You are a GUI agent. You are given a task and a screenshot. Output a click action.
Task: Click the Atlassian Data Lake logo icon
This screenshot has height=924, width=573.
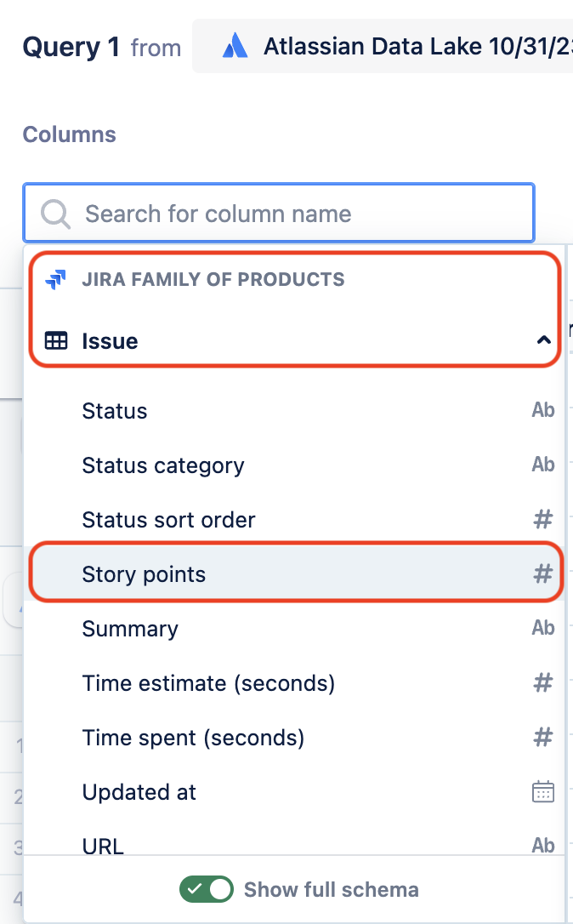235,46
